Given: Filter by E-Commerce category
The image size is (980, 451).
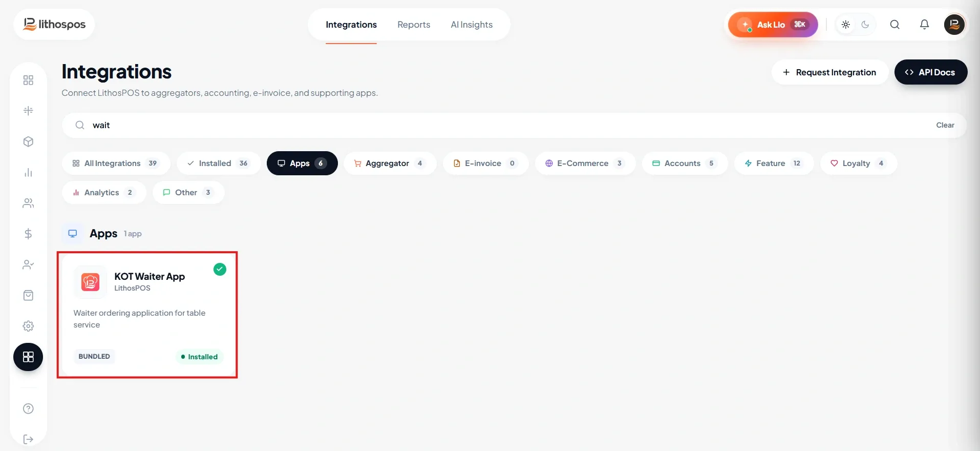Looking at the screenshot, I should pos(585,163).
